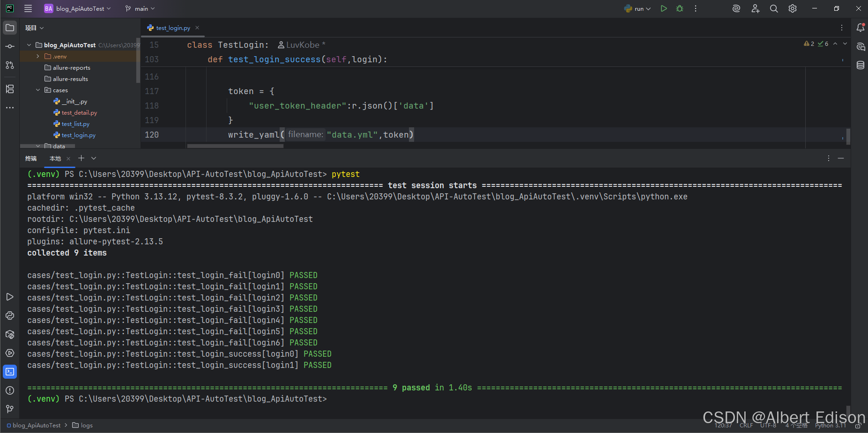Click the project tree vertical scrollbar
Viewport: 868px width, 433px height.
click(138, 61)
